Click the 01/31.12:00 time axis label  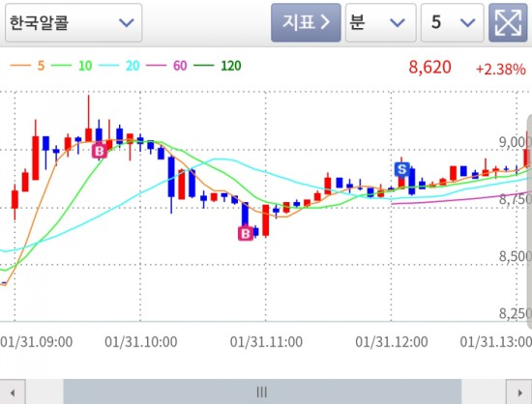click(392, 342)
